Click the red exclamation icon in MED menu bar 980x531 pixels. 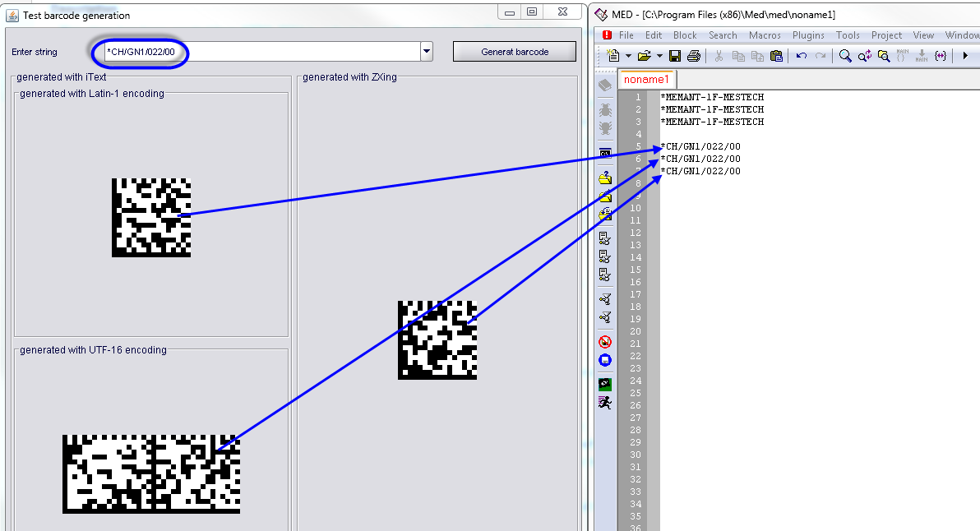click(x=607, y=35)
